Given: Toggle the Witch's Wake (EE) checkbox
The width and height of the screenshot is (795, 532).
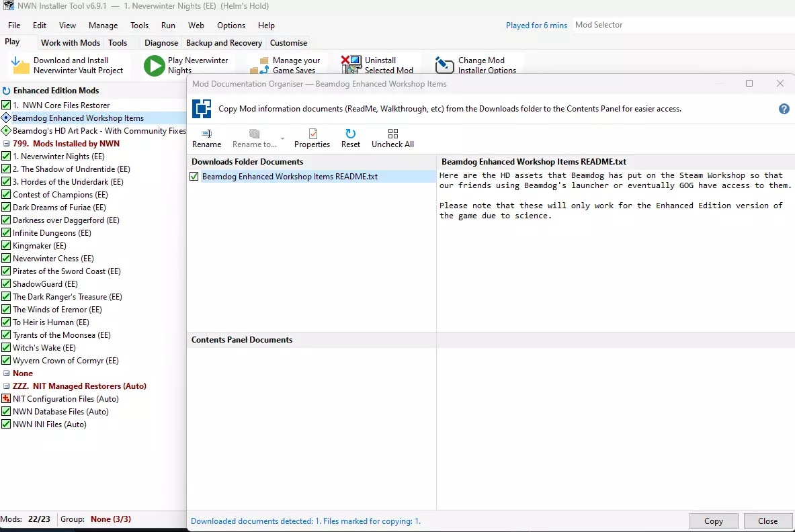Looking at the screenshot, I should click(x=6, y=348).
